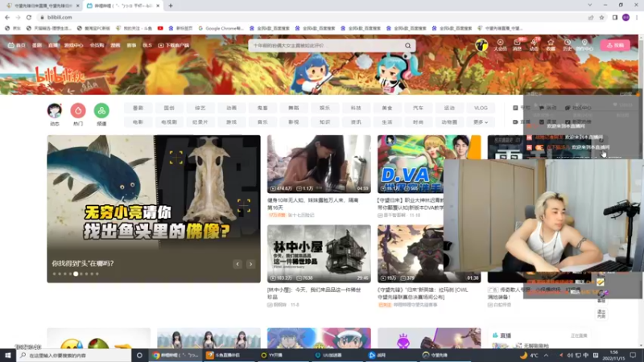
Task: Select the 国创 category tag
Action: click(x=169, y=108)
